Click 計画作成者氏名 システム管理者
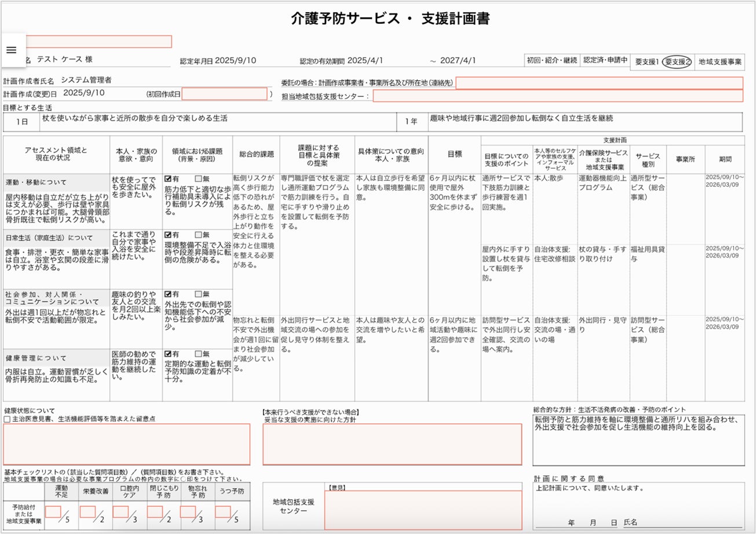The image size is (756, 534). 86,80
